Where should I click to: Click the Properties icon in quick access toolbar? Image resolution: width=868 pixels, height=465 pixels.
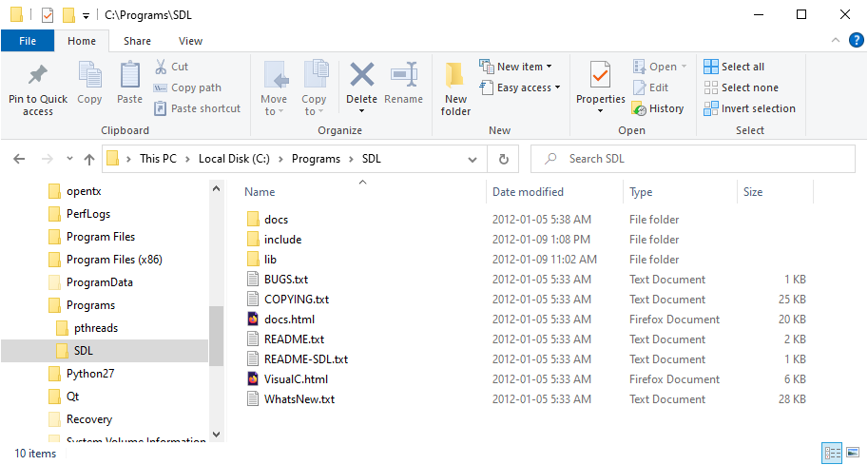(x=48, y=15)
